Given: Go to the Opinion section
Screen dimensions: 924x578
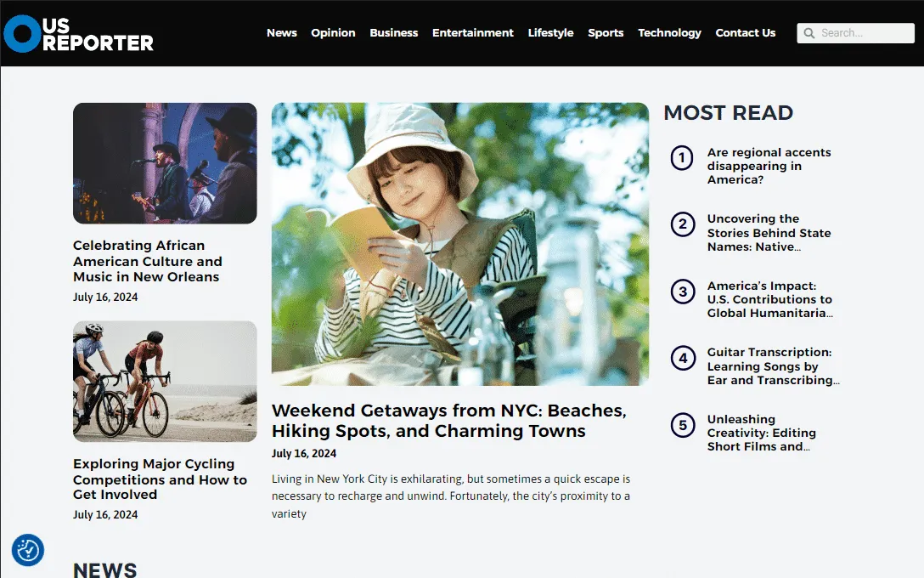Looking at the screenshot, I should (x=333, y=33).
